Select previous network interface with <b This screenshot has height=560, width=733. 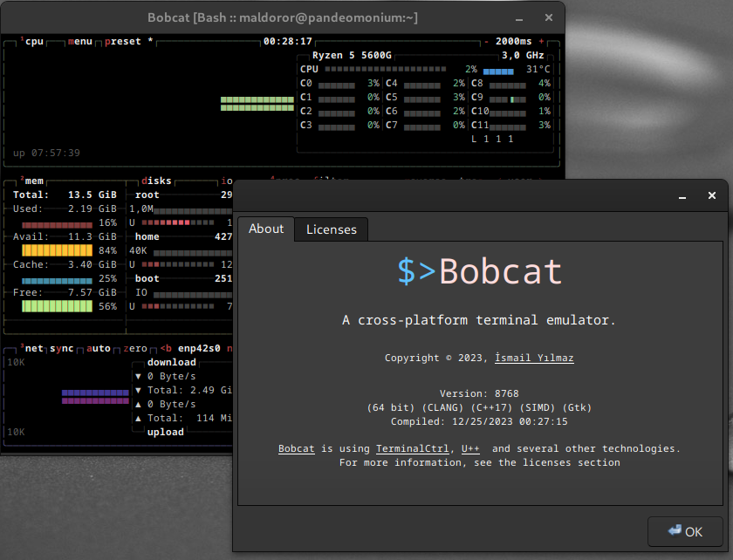pyautogui.click(x=166, y=348)
